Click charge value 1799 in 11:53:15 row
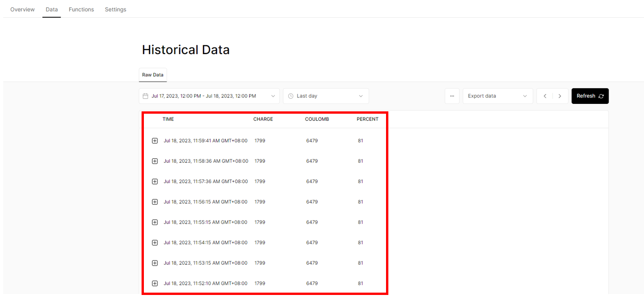The height and width of the screenshot is (308, 644). point(260,263)
